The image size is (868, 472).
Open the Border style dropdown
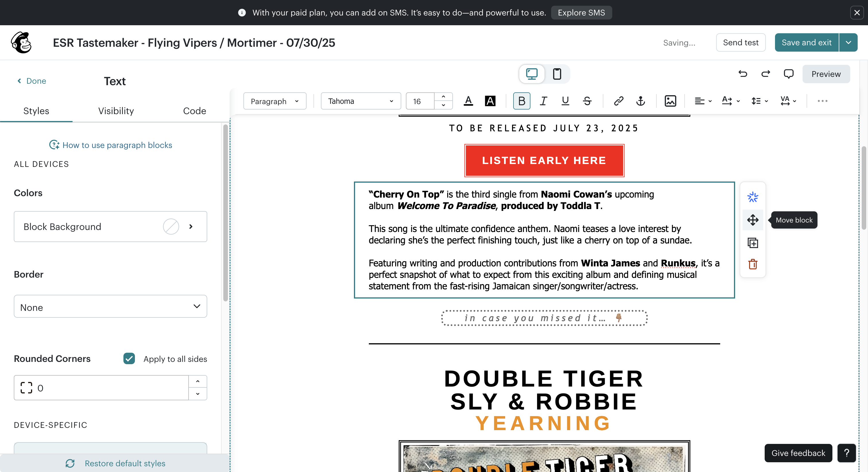(111, 306)
